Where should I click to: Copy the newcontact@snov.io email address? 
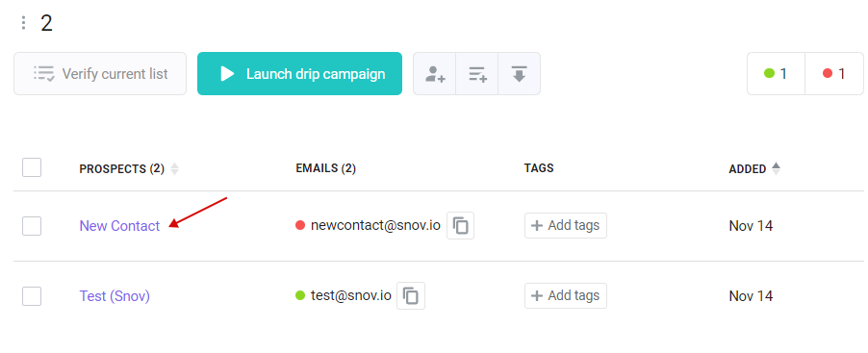(x=461, y=226)
